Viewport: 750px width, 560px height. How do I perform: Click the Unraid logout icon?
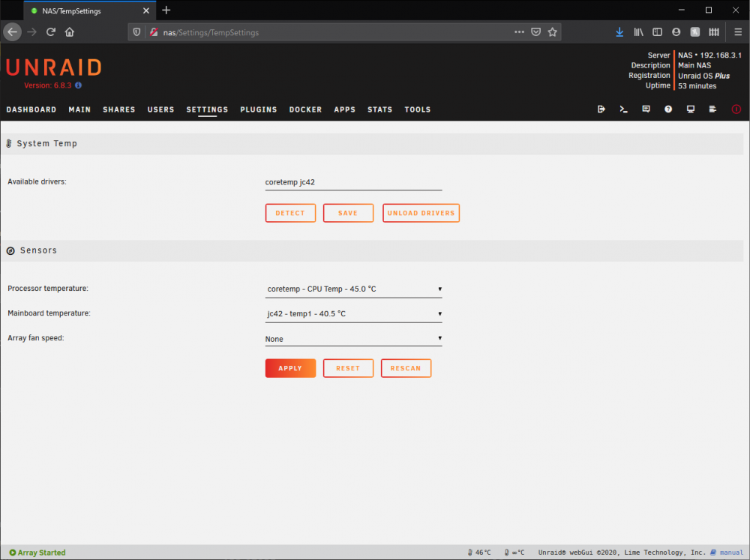601,109
